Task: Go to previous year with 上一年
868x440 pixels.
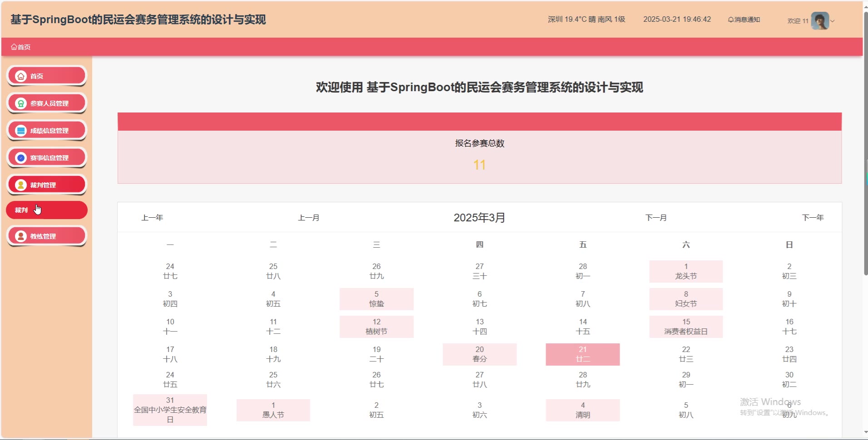Action: (152, 218)
